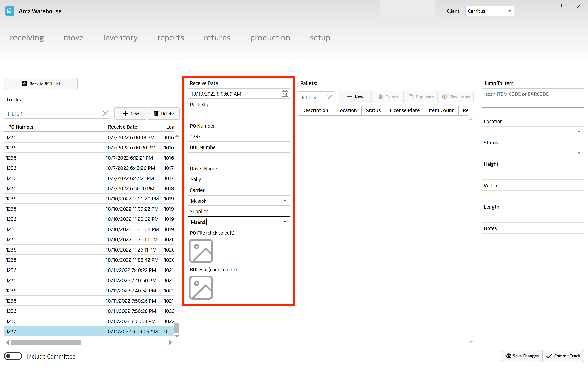This screenshot has width=588, height=392.
Task: Click the Receive Date calendar picker
Action: point(284,94)
